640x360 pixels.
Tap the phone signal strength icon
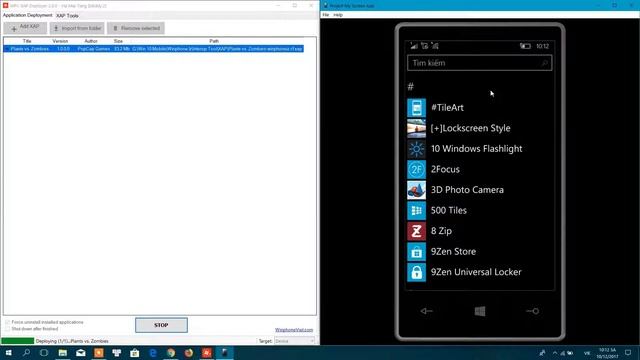414,46
